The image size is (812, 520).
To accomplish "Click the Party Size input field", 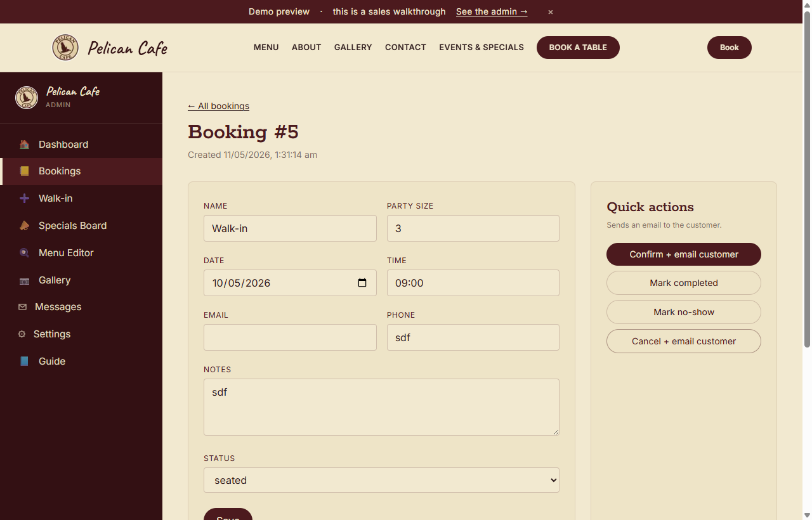I will pyautogui.click(x=473, y=228).
